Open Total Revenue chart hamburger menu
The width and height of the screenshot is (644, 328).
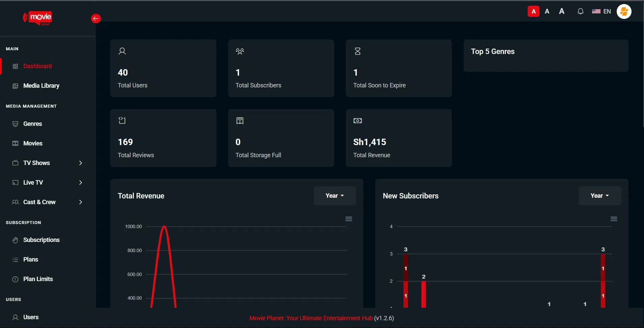(x=349, y=219)
